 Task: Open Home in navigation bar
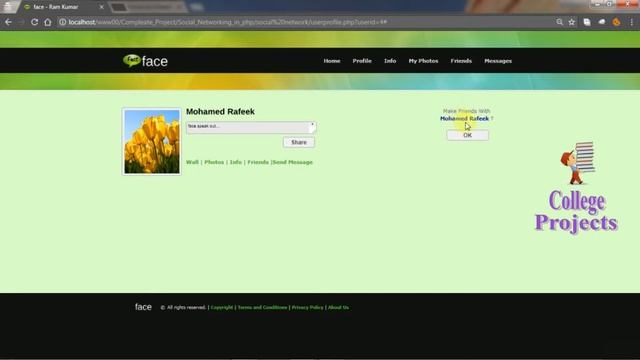point(332,61)
